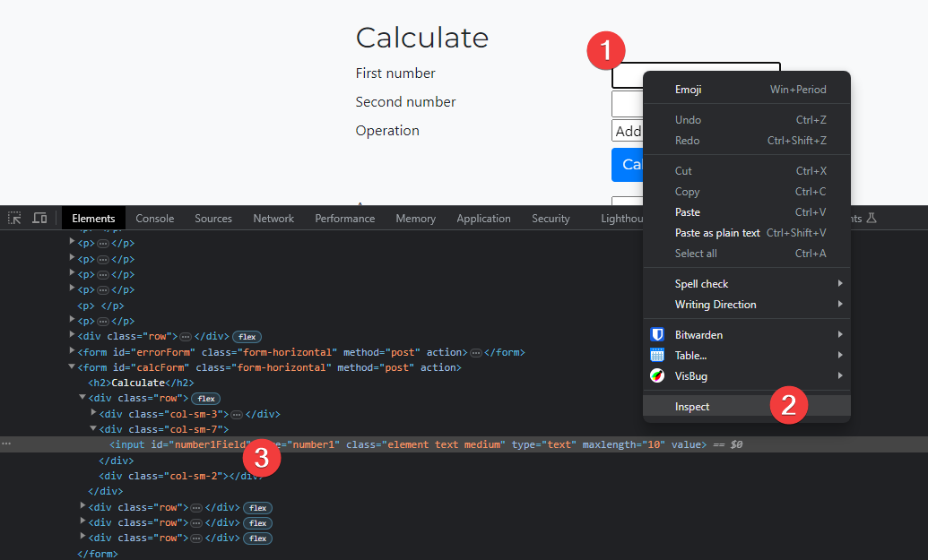Choose Paste as plain text
The image size is (928, 560).
pyautogui.click(x=716, y=233)
